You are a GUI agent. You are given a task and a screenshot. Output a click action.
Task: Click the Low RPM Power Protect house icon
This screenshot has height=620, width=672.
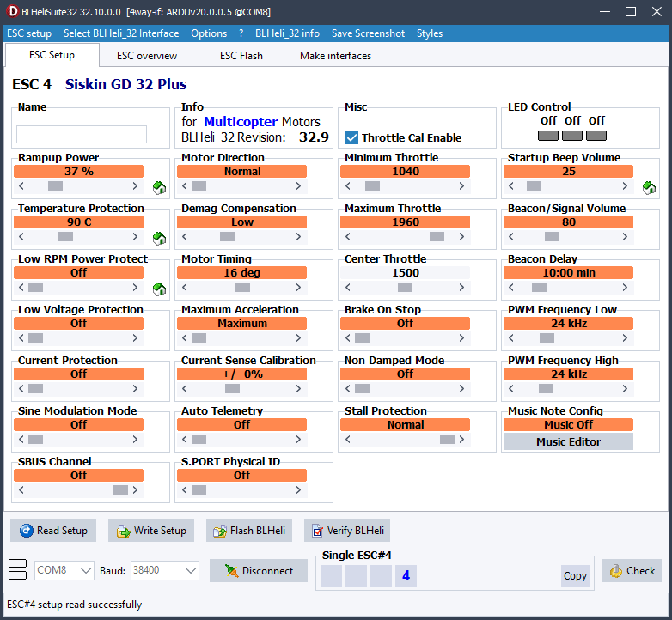(x=160, y=289)
